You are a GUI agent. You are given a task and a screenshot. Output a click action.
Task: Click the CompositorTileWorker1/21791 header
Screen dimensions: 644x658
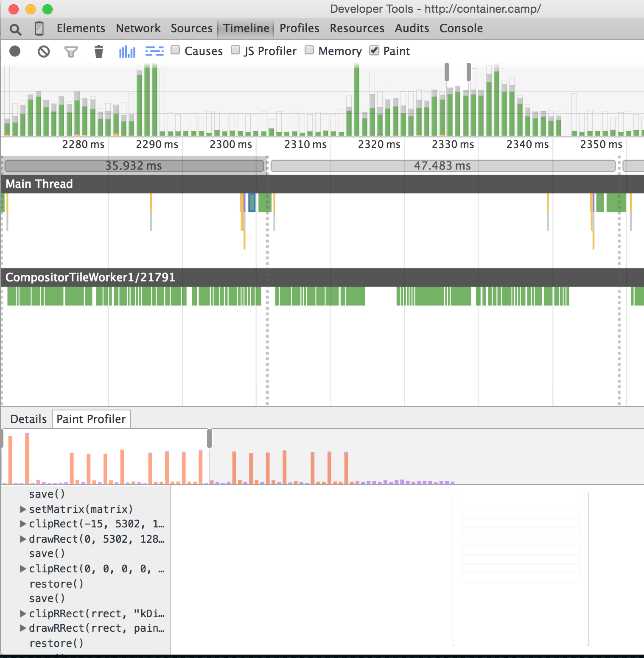pos(90,277)
